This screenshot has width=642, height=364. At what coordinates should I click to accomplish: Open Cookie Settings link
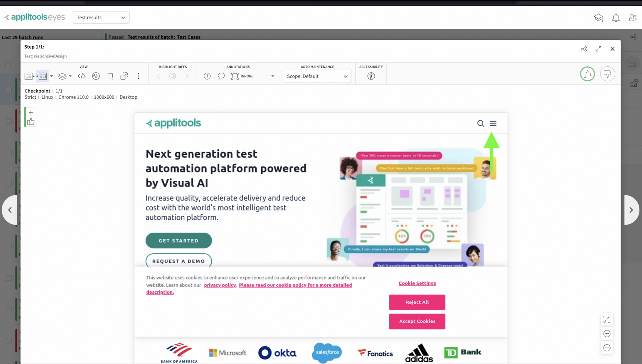point(417,283)
